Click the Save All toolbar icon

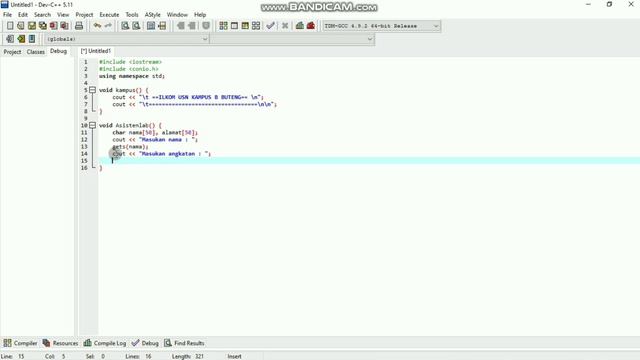(x=42, y=26)
